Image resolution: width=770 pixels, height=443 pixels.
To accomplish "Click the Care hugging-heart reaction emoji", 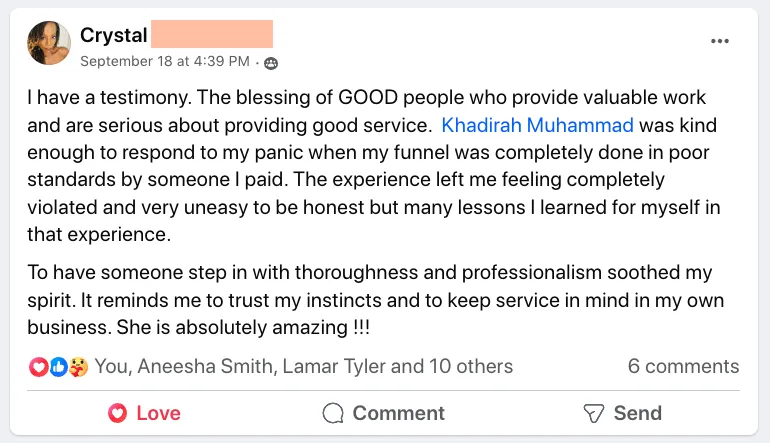I will click(x=78, y=367).
